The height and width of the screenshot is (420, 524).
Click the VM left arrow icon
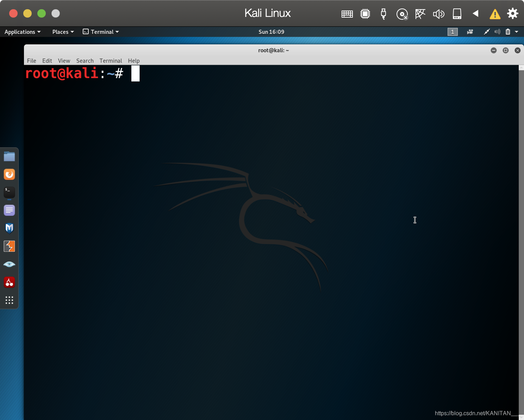(x=475, y=13)
